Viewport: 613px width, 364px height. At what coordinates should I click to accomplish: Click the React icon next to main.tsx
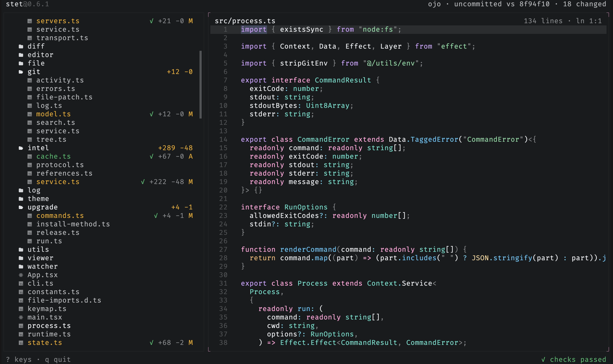pos(21,317)
